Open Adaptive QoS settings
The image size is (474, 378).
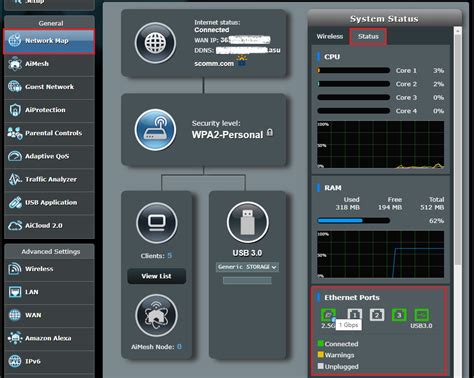pyautogui.click(x=49, y=156)
